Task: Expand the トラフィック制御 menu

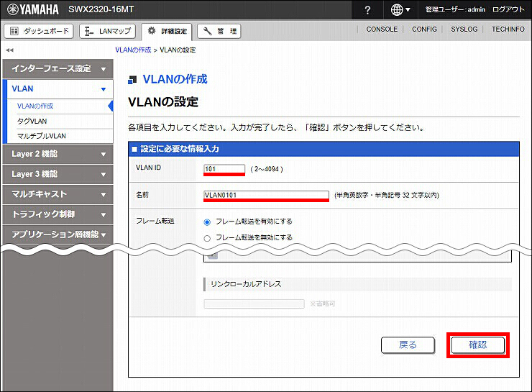Action: (58, 214)
